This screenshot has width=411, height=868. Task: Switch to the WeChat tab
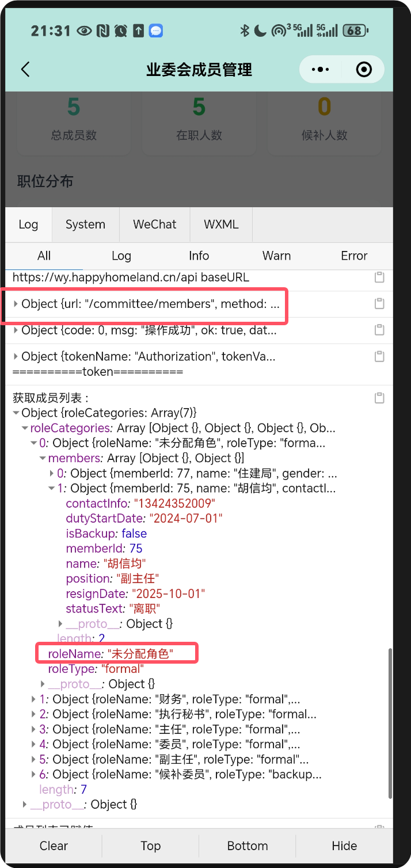pyautogui.click(x=155, y=224)
